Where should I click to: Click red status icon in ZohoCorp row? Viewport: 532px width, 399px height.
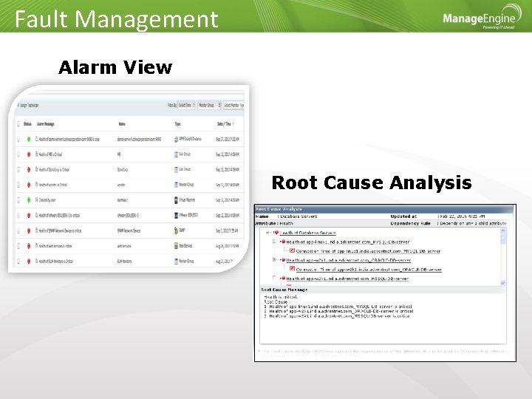pyautogui.click(x=29, y=170)
